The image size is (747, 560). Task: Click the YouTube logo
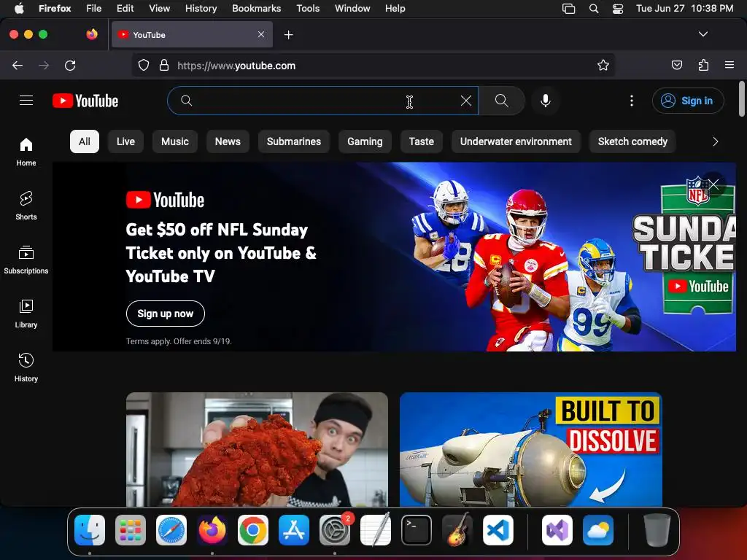pyautogui.click(x=85, y=101)
